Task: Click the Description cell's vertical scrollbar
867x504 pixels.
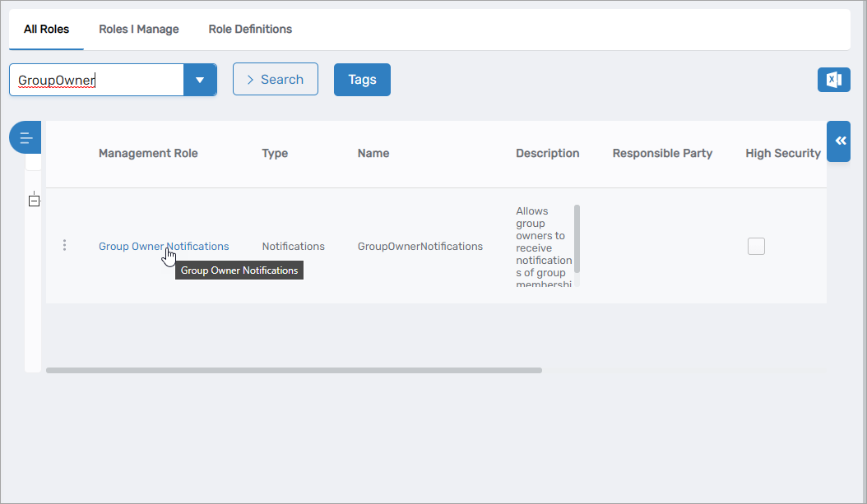Action: (x=577, y=238)
